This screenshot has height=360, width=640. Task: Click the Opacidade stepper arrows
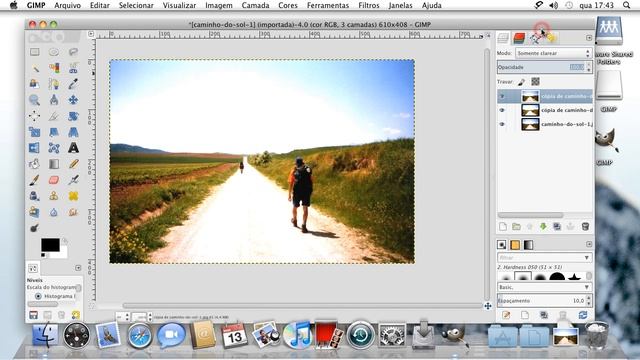pos(589,67)
